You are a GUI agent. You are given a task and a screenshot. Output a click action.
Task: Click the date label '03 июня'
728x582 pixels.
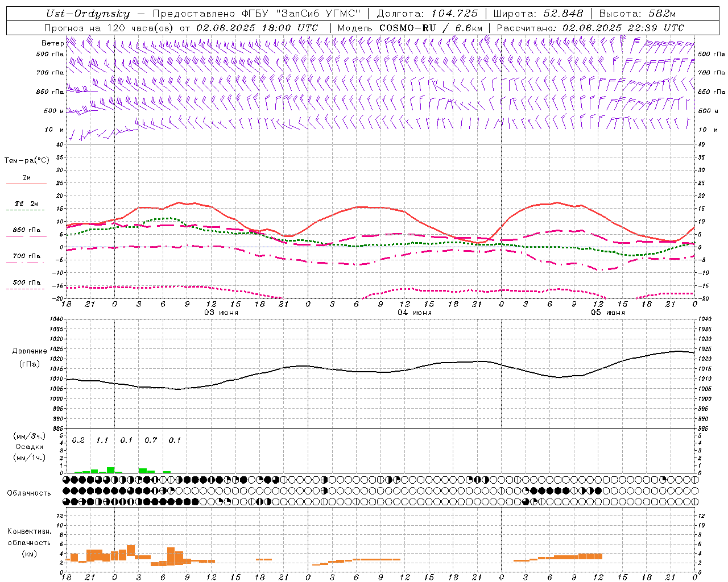point(221,313)
